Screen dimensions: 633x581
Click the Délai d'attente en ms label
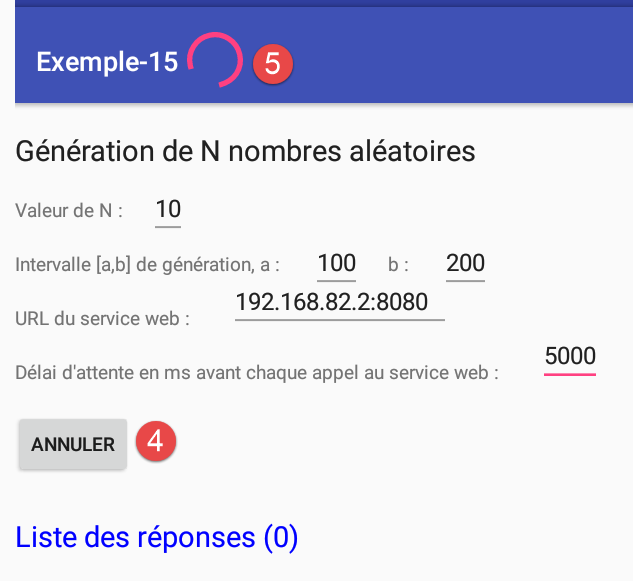[257, 373]
